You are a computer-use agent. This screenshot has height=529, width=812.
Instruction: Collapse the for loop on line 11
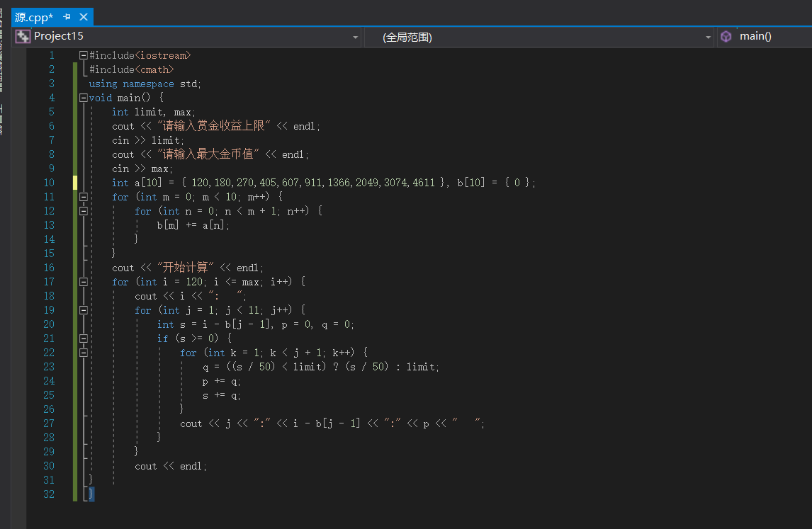pyautogui.click(x=83, y=197)
